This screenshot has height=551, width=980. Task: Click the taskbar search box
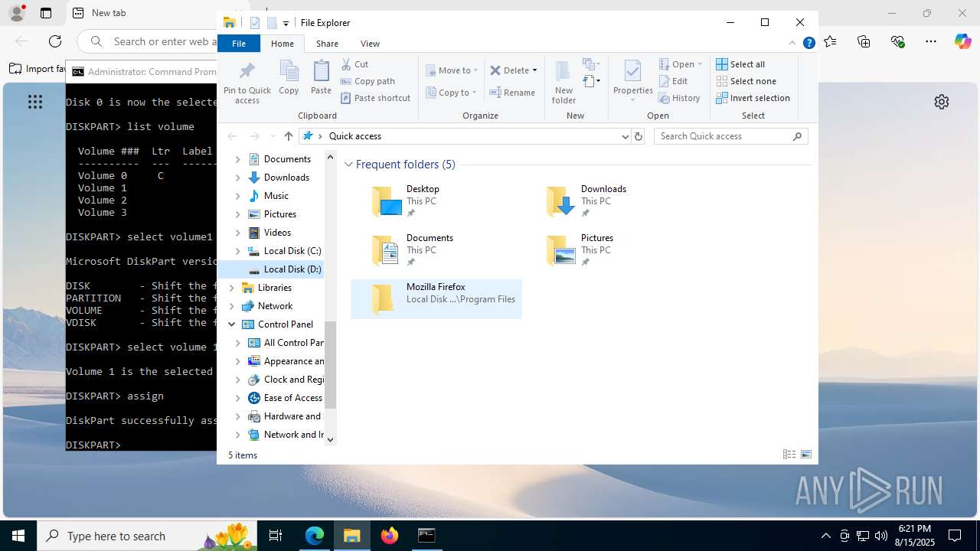point(148,536)
